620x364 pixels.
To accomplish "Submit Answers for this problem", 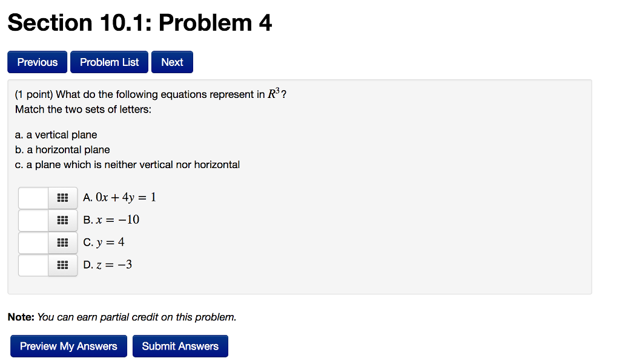I will click(180, 346).
